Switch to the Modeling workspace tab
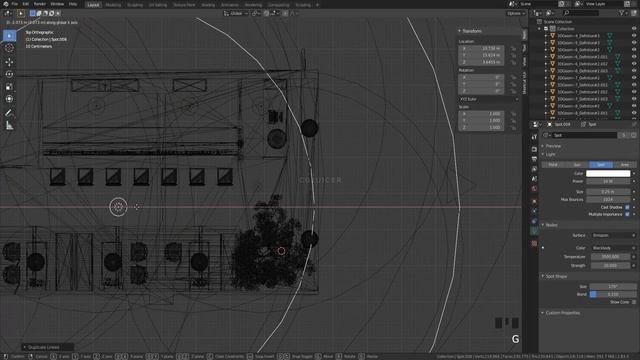Image resolution: width=640 pixels, height=360 pixels. [x=113, y=5]
